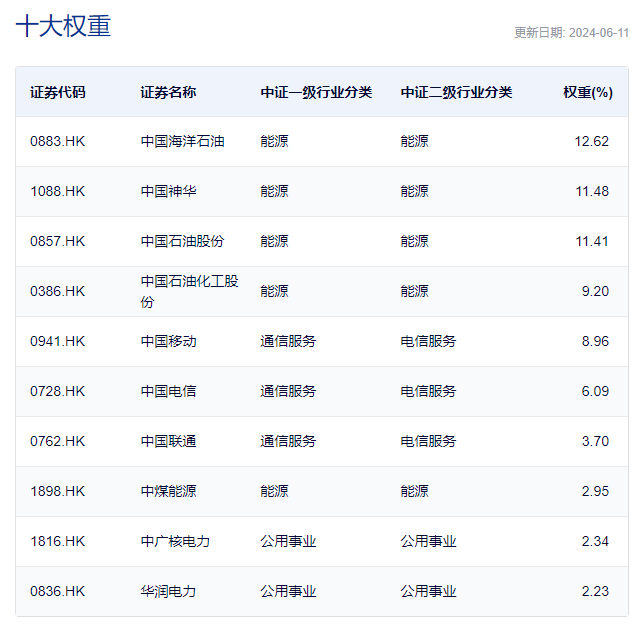This screenshot has width=643, height=627.
Task: Click the 中煤能源 security name
Action: point(168,491)
